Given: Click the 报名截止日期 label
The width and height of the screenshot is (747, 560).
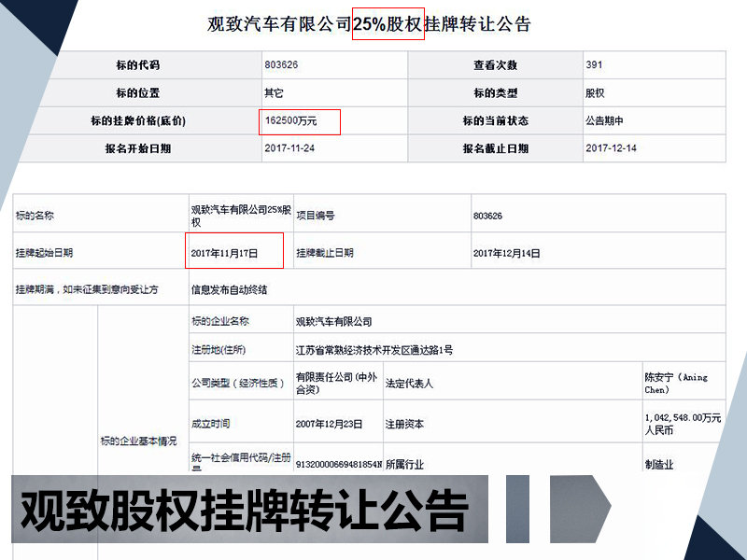Looking at the screenshot, I should click(x=496, y=148).
